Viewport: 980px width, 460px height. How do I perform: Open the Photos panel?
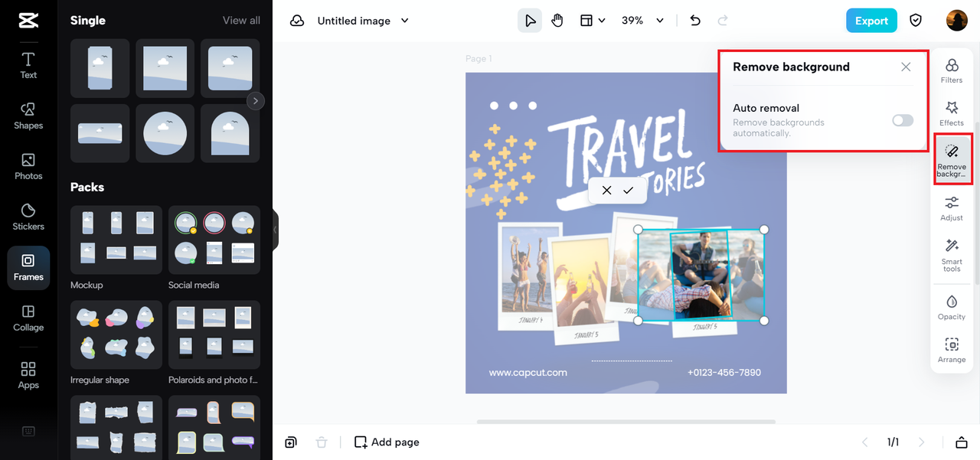(x=28, y=167)
